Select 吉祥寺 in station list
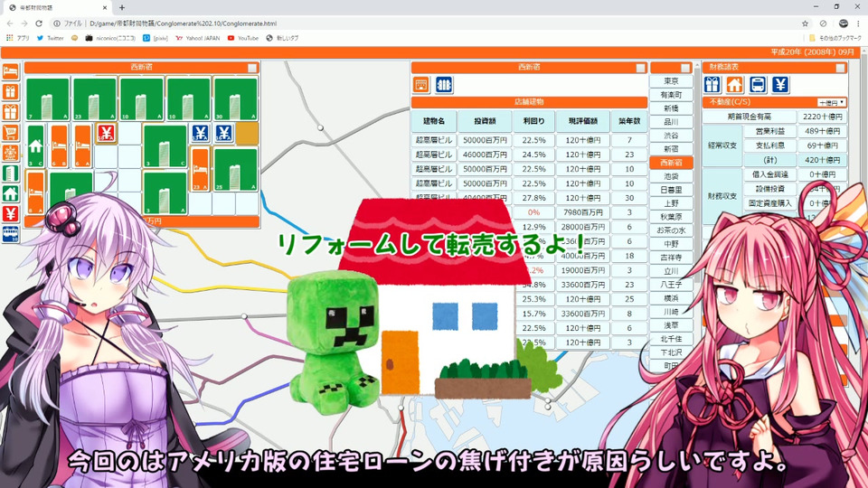 (x=671, y=258)
